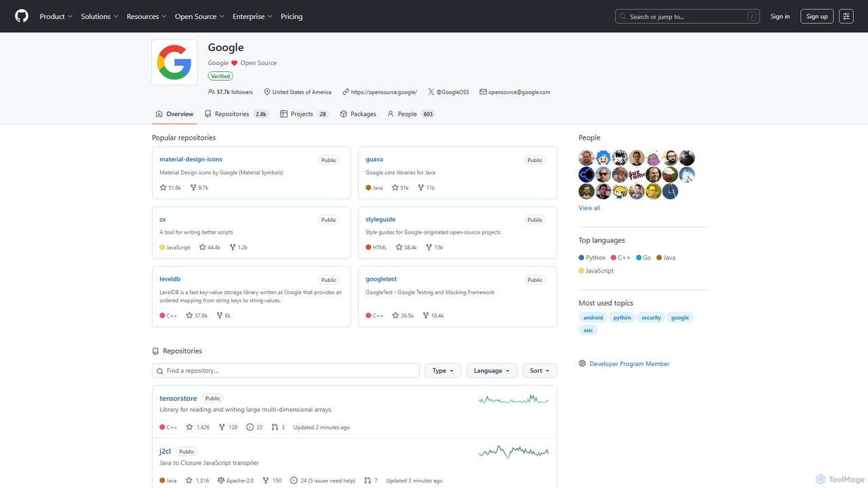Image resolution: width=868 pixels, height=488 pixels.
Task: Open googletest's 10.4k forks
Action: [433, 316]
